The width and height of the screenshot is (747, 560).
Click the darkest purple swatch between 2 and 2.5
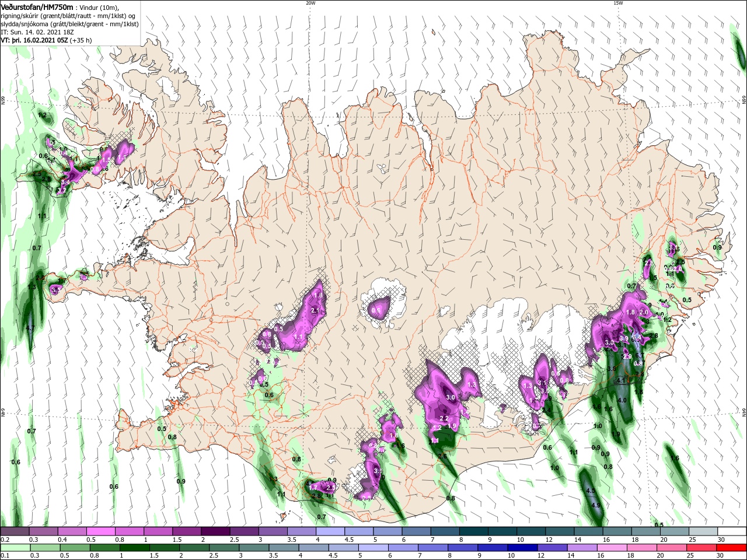[215, 531]
